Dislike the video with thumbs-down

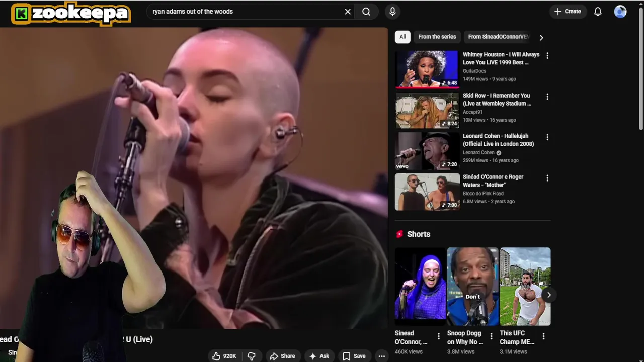[x=252, y=356]
